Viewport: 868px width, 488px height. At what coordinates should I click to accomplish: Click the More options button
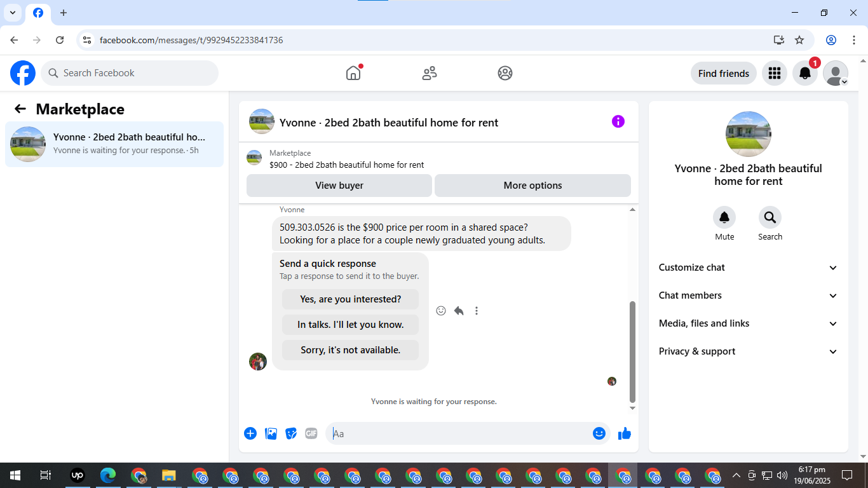point(532,186)
